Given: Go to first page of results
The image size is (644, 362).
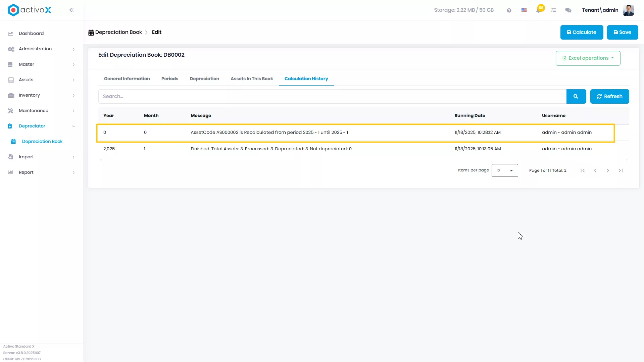Looking at the screenshot, I should pyautogui.click(x=583, y=171).
